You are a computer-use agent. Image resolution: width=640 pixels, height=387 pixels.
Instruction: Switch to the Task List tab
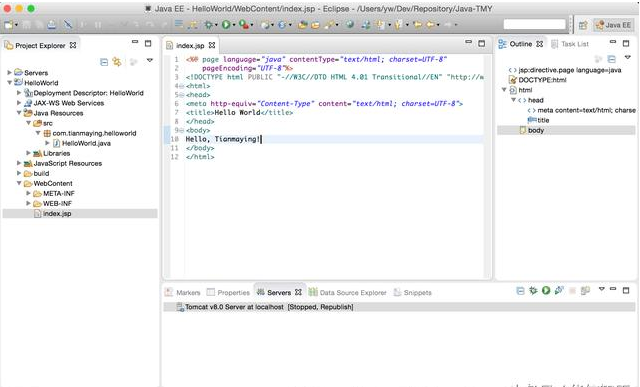(x=570, y=44)
